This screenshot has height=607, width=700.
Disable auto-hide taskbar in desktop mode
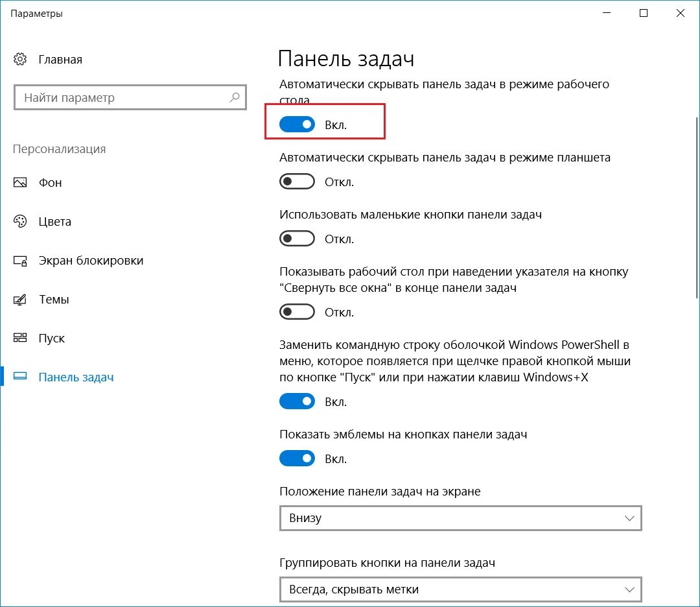[x=297, y=125]
